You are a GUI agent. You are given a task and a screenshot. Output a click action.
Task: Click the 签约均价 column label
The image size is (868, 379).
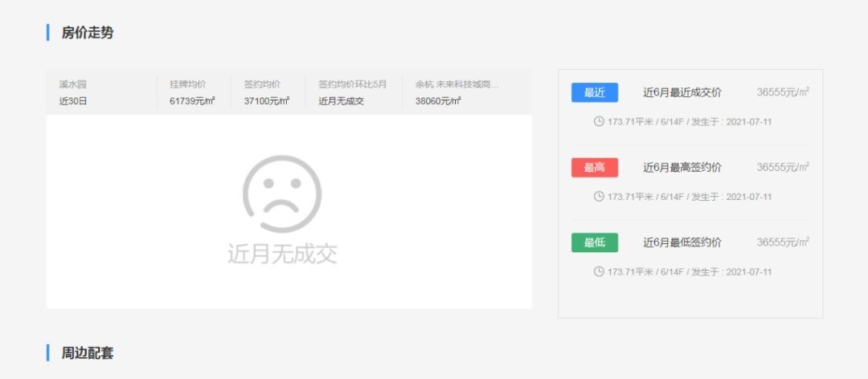[x=262, y=84]
